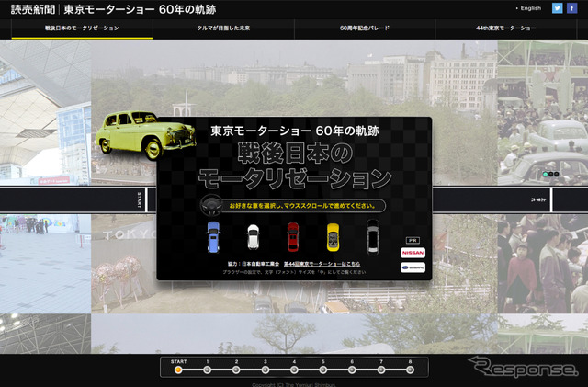Screen dimensions: 588x387
Task: Jump to timeline marker 5
Action: pos(322,370)
